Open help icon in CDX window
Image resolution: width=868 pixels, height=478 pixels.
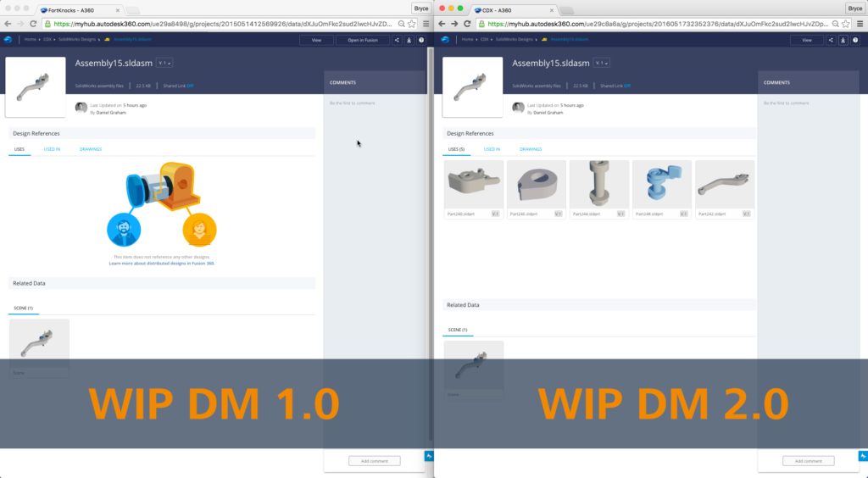(855, 40)
